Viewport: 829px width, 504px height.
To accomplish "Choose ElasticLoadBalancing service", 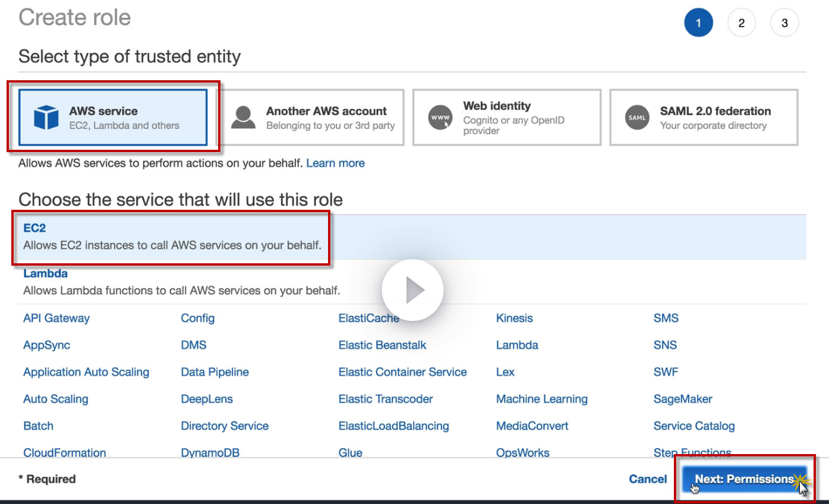I will coord(394,426).
